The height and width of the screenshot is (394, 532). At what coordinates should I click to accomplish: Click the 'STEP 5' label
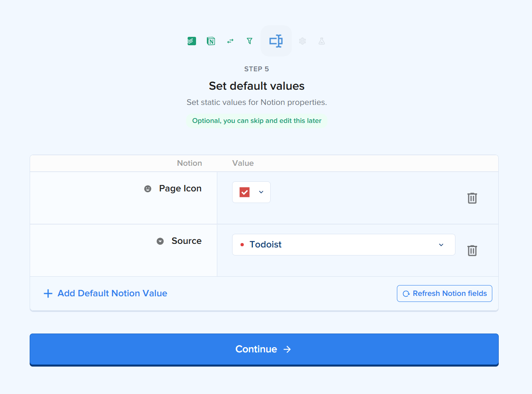pyautogui.click(x=257, y=69)
